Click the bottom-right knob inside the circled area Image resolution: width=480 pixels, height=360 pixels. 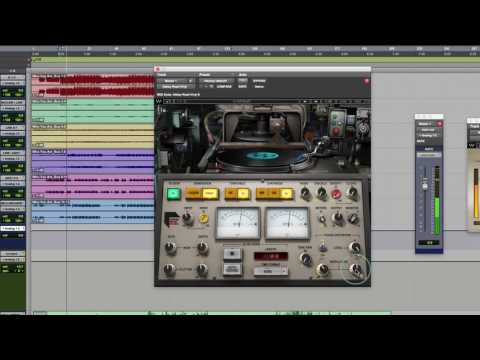356,269
